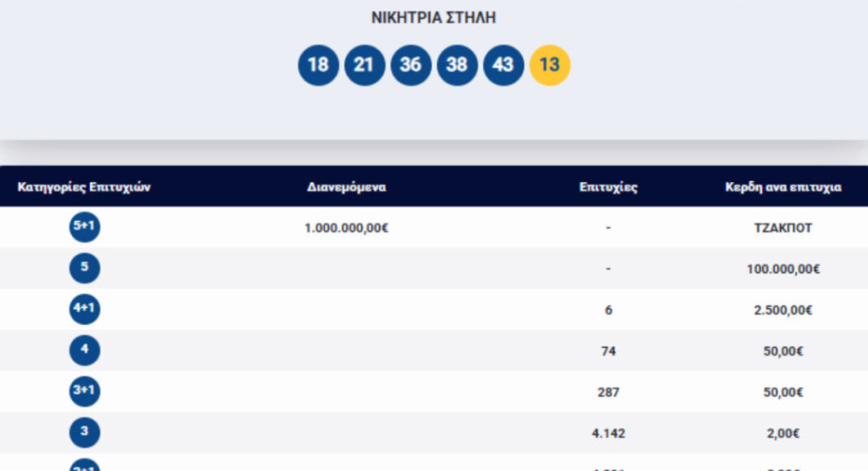Select the number 21 ball
Screen dimensions: 868x471
[x=364, y=65]
